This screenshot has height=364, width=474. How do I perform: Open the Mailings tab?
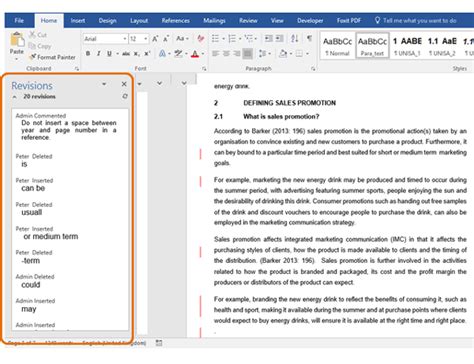click(x=214, y=21)
